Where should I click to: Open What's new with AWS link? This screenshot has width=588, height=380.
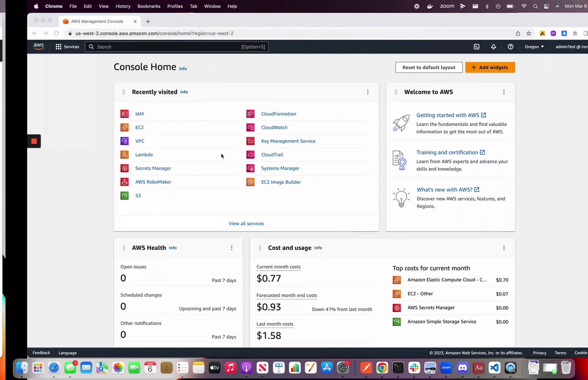448,189
